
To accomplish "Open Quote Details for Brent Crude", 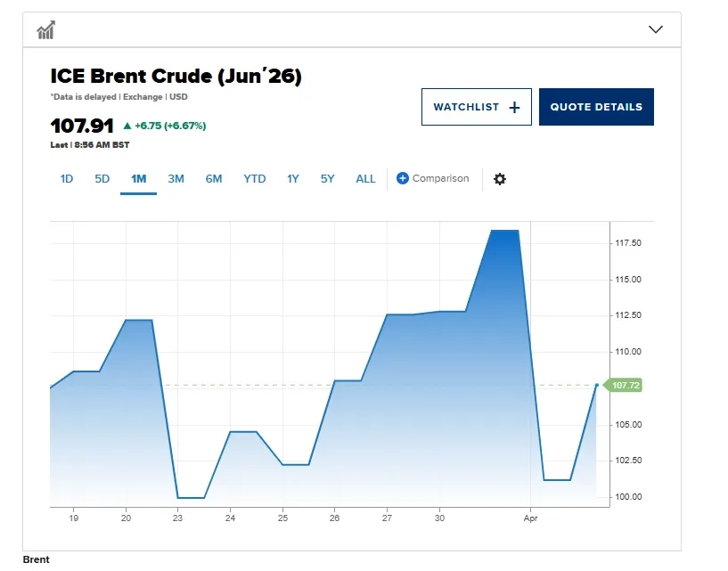I will (x=596, y=107).
